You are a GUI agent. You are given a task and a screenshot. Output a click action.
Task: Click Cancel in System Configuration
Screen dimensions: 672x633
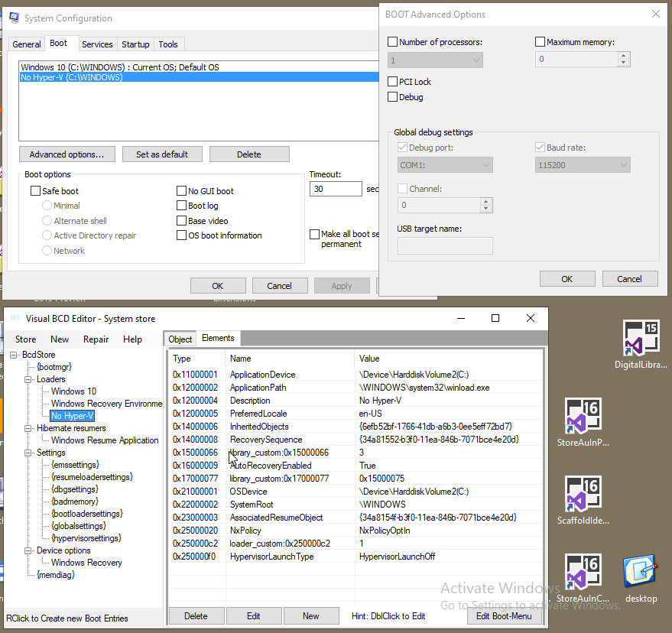coord(280,286)
